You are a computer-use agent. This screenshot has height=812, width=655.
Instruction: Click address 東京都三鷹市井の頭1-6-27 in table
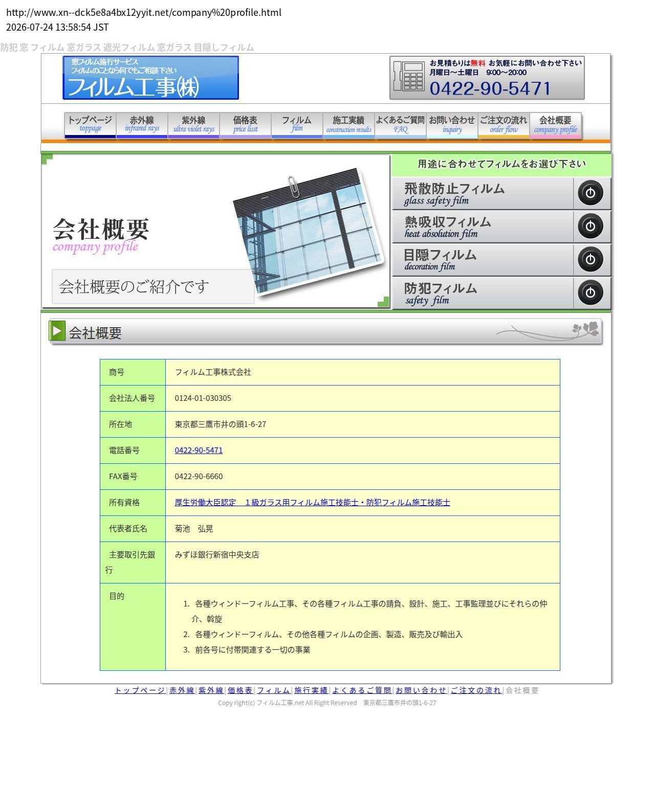coord(220,424)
